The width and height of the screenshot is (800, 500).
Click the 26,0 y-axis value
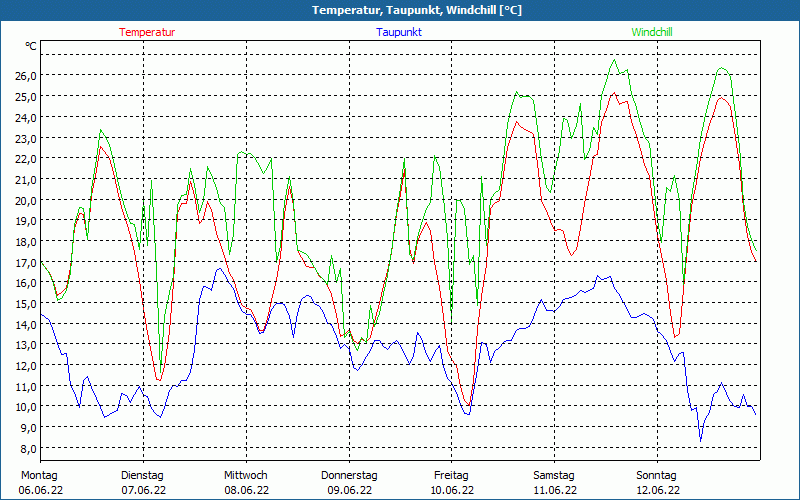[26, 76]
